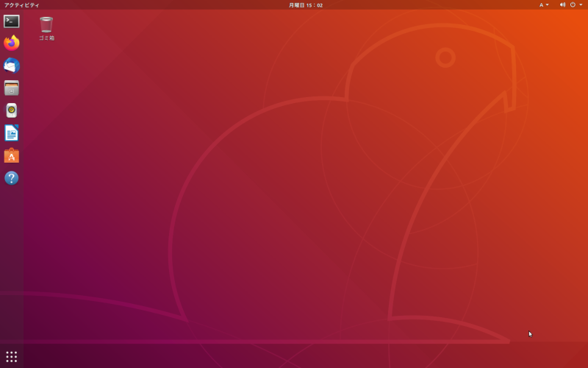Expand the system menu arrow

(x=581, y=4)
